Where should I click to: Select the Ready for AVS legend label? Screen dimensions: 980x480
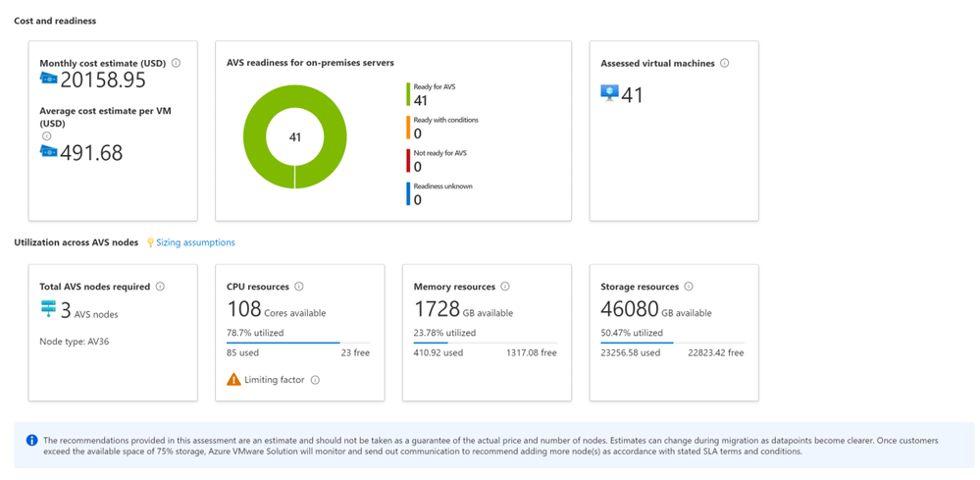(x=435, y=87)
